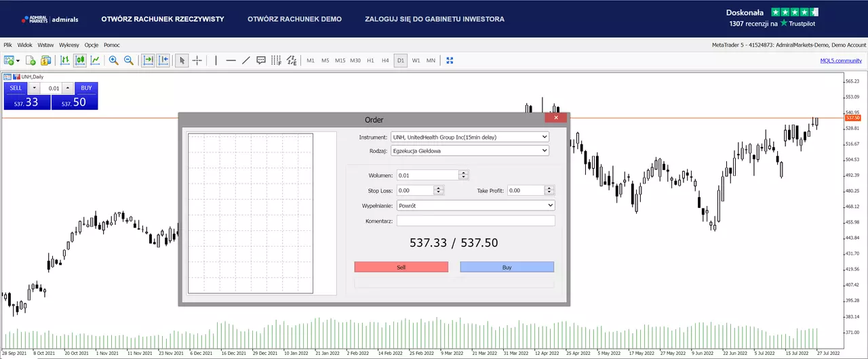The image size is (868, 359).
Task: Click the red Sell button in Order dialog
Action: coord(401,267)
